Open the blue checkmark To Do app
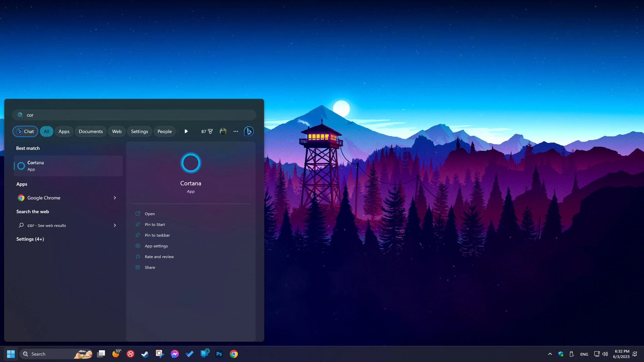The width and height of the screenshot is (644, 362). pos(190,354)
